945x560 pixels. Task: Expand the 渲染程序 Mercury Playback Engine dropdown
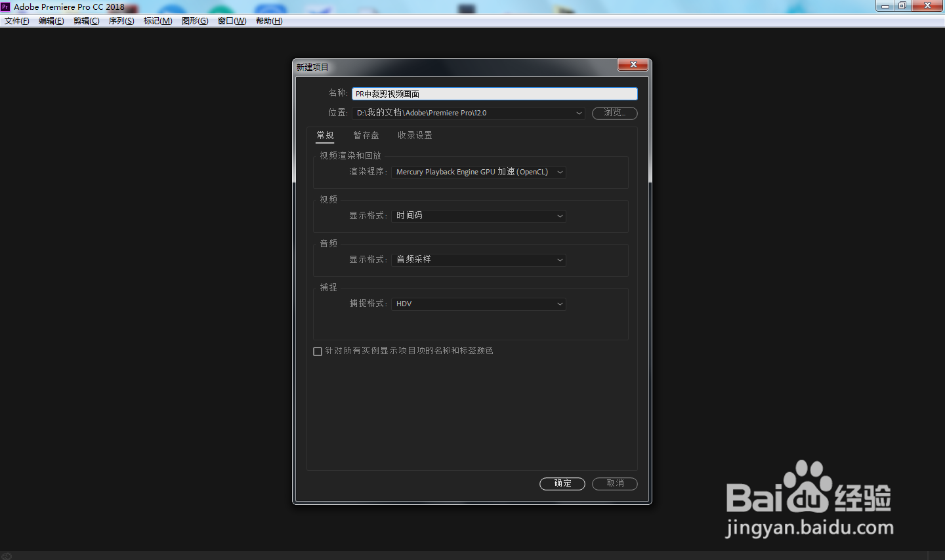tap(478, 172)
